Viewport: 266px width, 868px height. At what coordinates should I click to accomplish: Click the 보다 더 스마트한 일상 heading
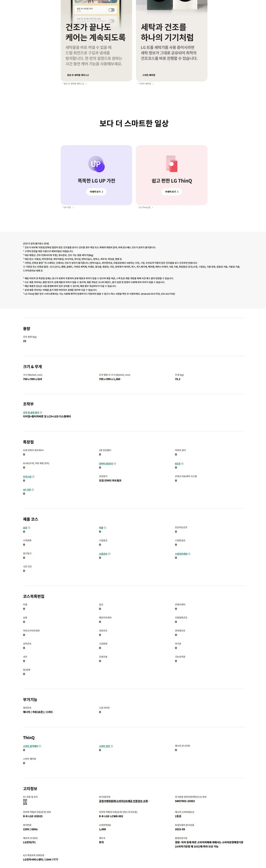click(134, 123)
